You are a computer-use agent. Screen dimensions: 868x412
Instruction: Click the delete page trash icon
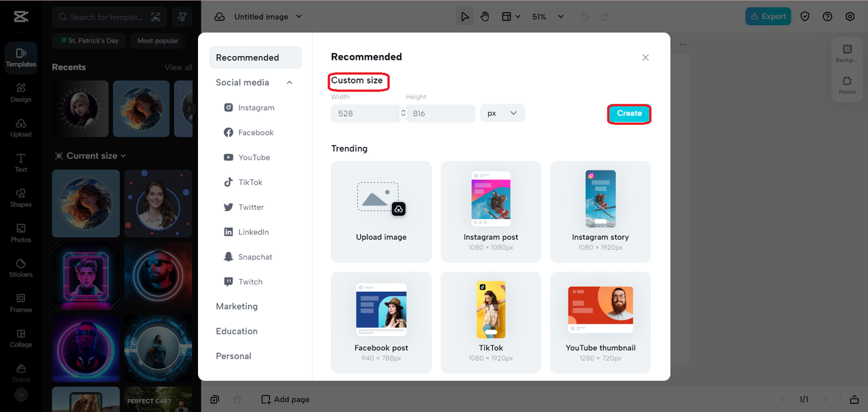[237, 399]
